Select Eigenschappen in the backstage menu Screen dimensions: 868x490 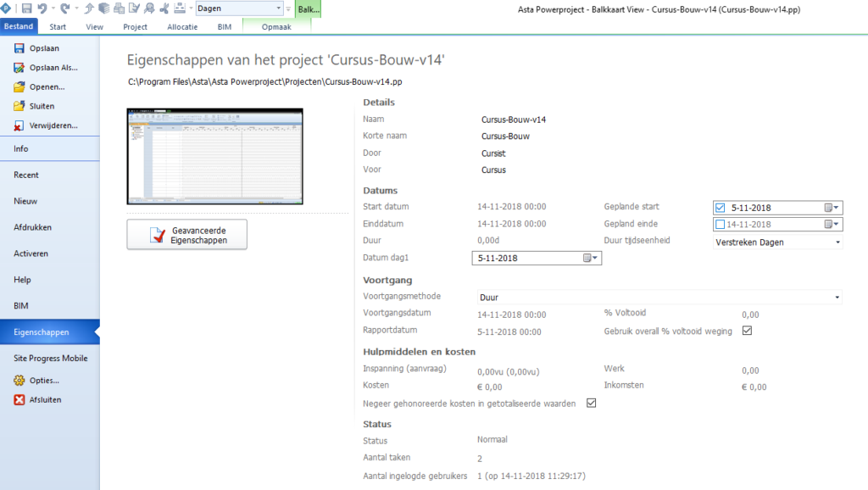[50, 331]
